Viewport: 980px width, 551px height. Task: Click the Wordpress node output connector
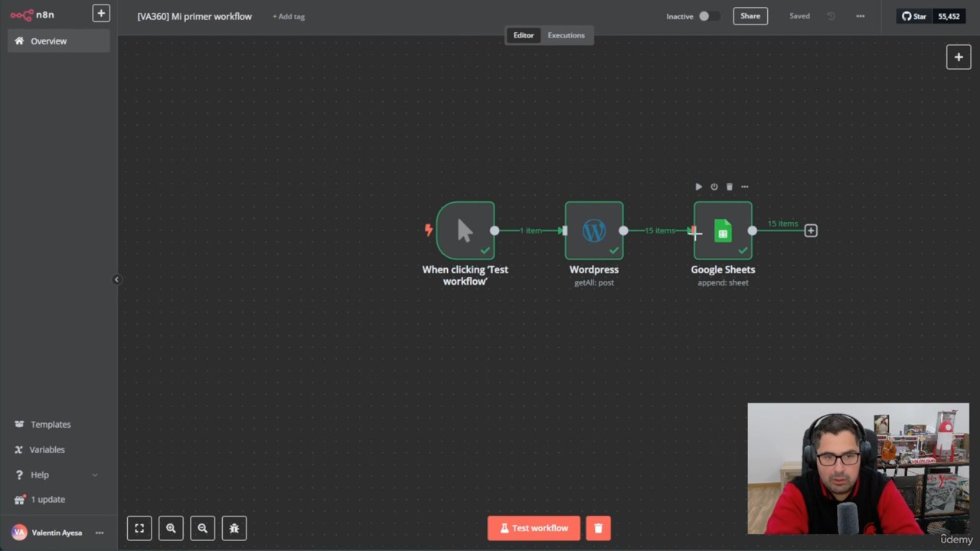[623, 230]
